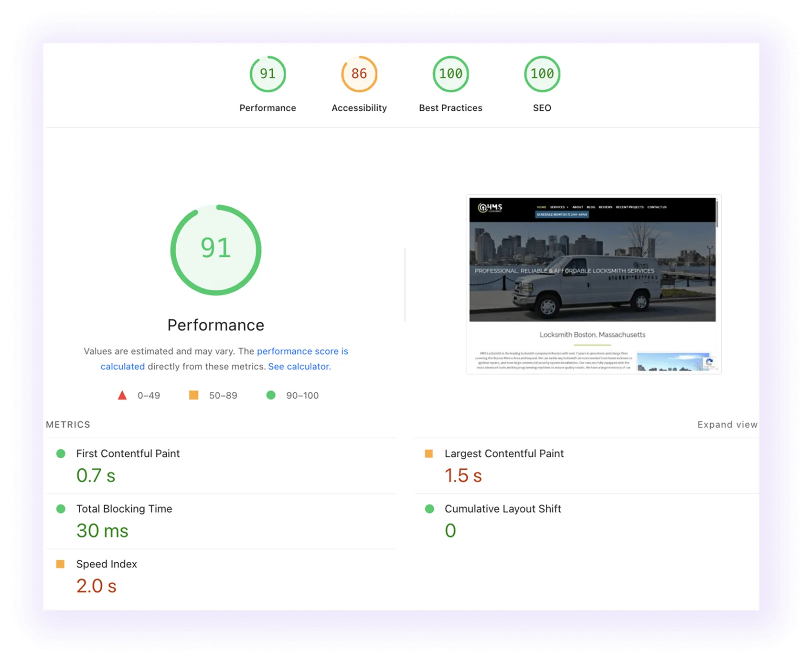Viewport: 812px width, 663px height.
Task: Click the 30 ms value
Action: coord(102,531)
